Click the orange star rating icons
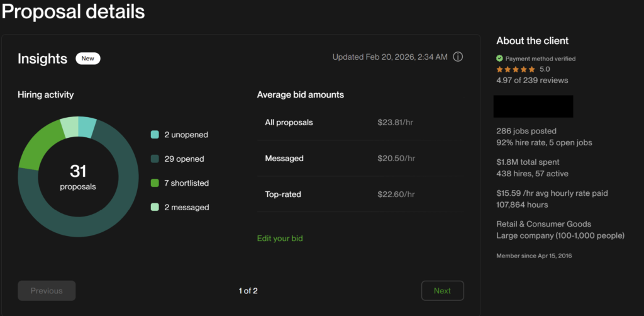 tap(516, 69)
